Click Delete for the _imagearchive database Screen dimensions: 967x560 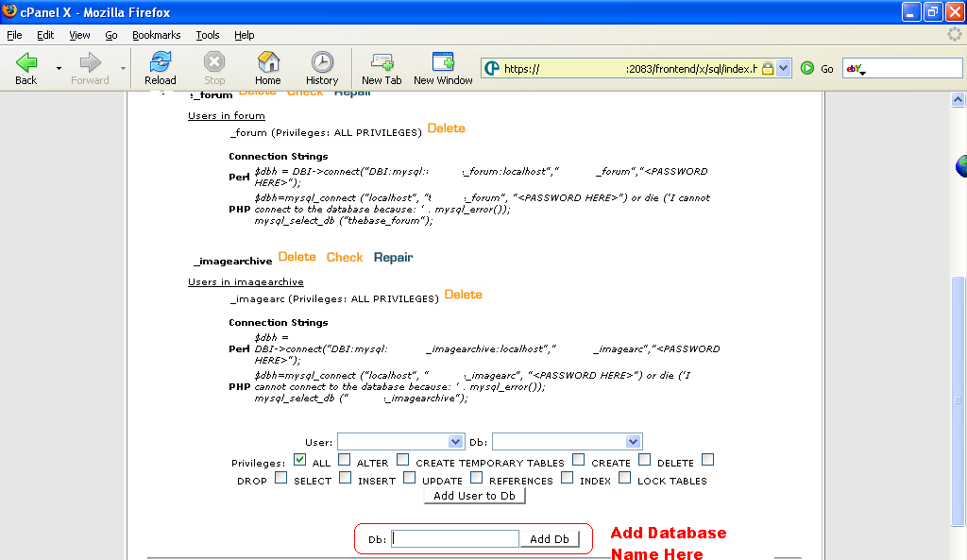(297, 257)
